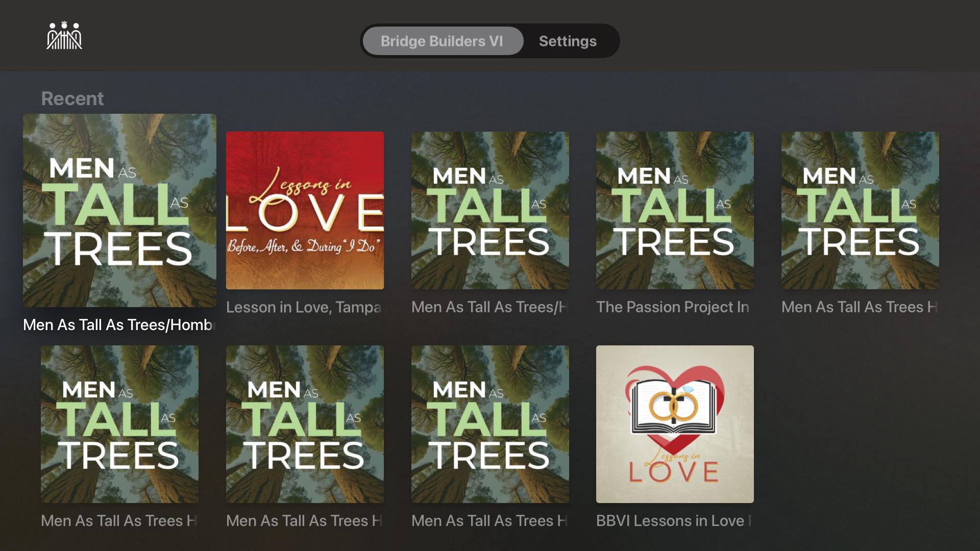The image size is (980, 551).
Task: Select the Recent section heading
Action: point(72,98)
